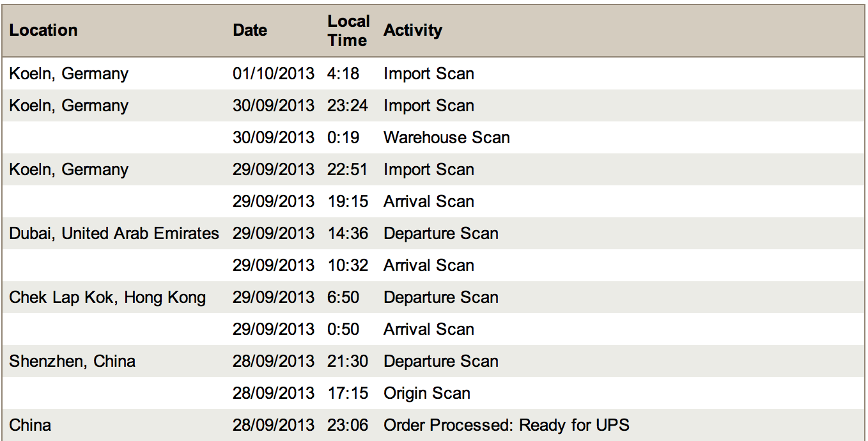Click the Activity column header
Viewport: 868px width, 441px height.
tap(413, 30)
